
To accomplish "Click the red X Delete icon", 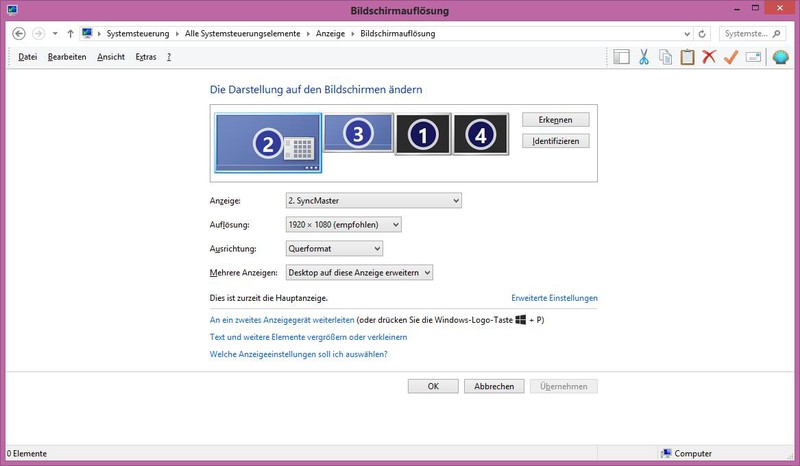I will tap(709, 57).
